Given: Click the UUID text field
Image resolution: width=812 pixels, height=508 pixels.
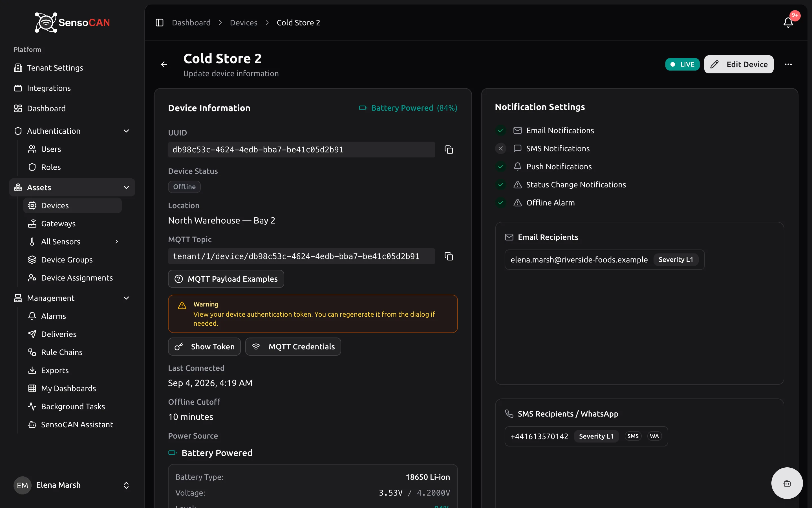Looking at the screenshot, I should coord(301,150).
